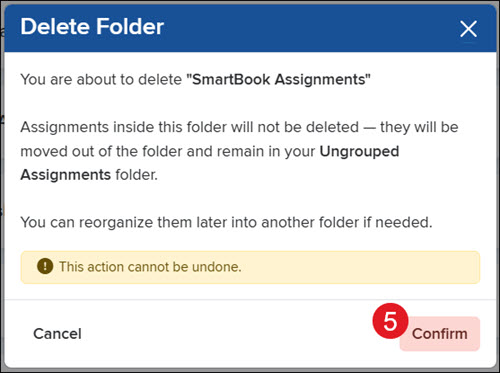500x373 pixels.
Task: Click the "You can reorganize them later" sentence
Action: tap(226, 222)
